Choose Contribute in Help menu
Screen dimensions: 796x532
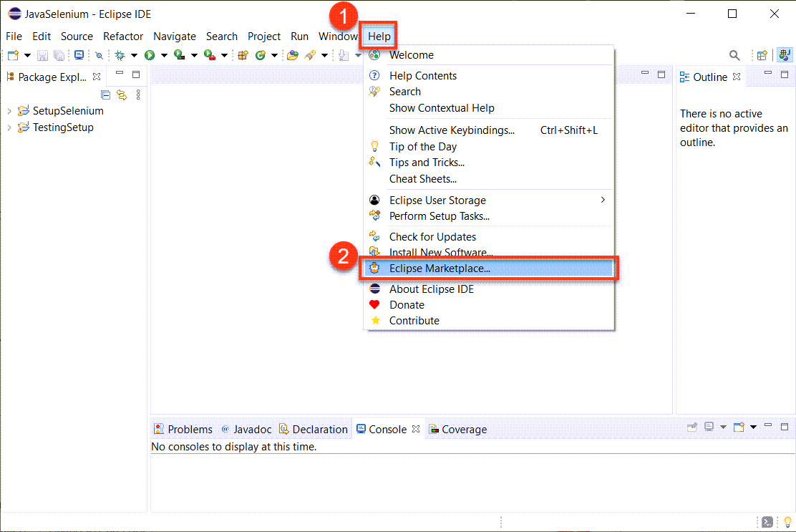click(490, 321)
